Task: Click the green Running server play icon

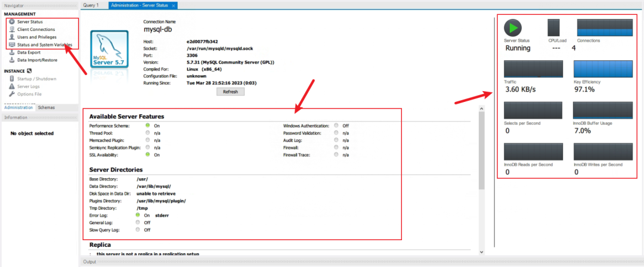Action: click(513, 27)
